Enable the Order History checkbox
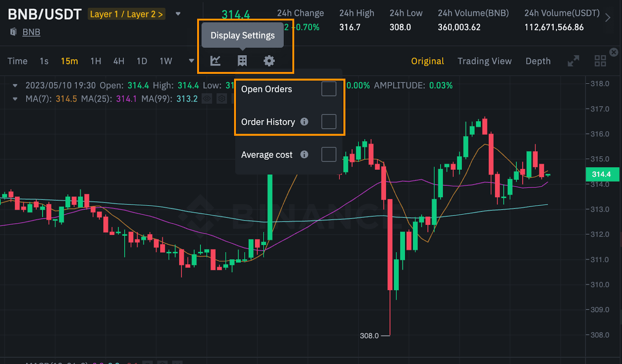622x364 pixels. tap(329, 122)
